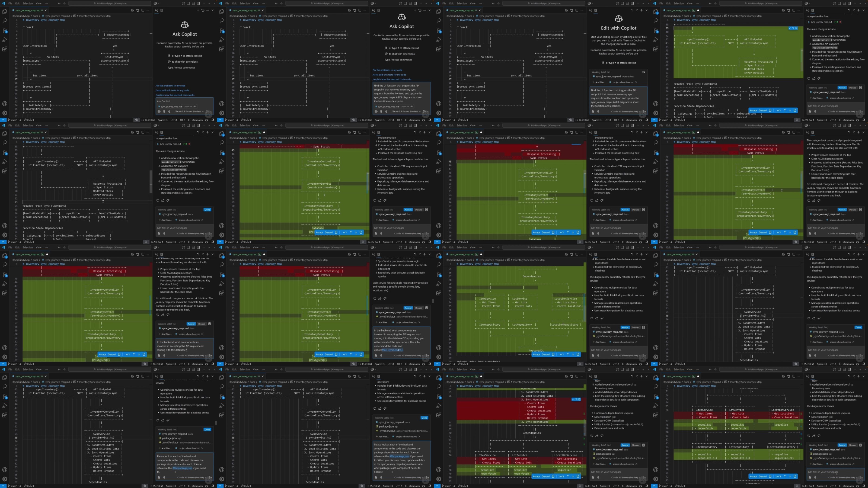The width and height of the screenshot is (868, 488).
Task: Open Accounts in window at Ln 39, Col 1
Action: coord(656,104)
